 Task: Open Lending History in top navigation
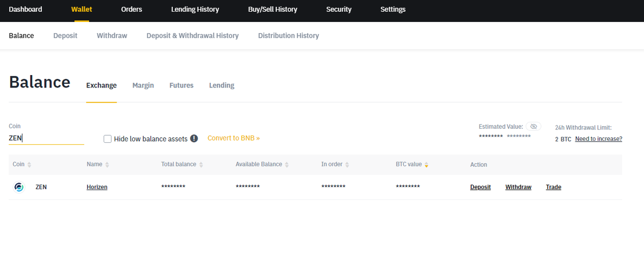pyautogui.click(x=195, y=9)
